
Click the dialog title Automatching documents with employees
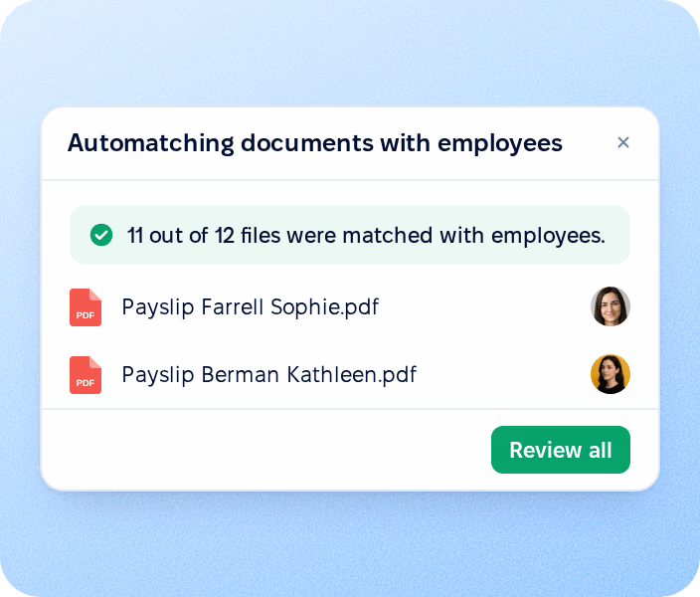point(315,143)
